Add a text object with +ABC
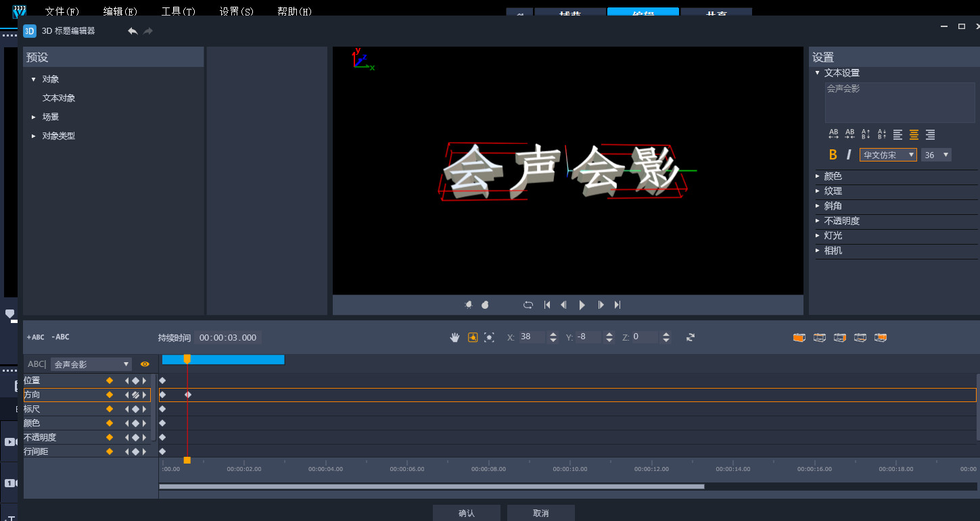 pos(35,337)
